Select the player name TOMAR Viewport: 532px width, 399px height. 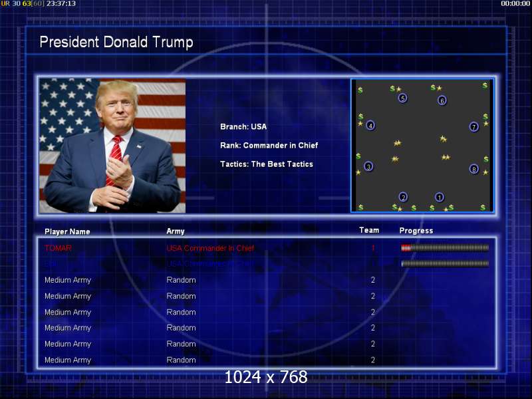(58, 248)
